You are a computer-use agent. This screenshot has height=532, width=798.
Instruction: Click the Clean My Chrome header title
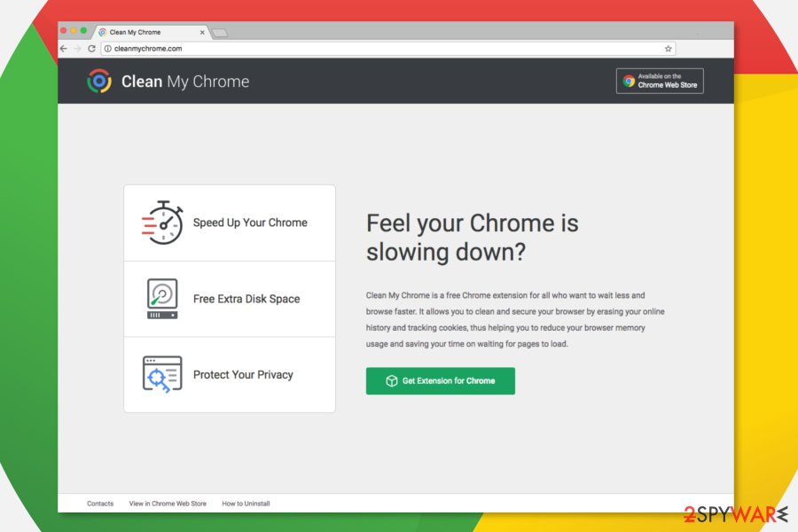point(185,82)
